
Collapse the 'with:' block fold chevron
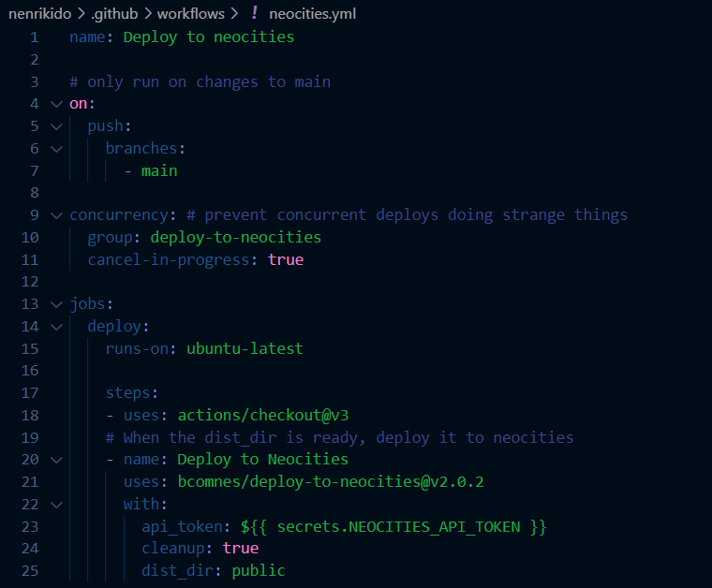[x=56, y=504]
